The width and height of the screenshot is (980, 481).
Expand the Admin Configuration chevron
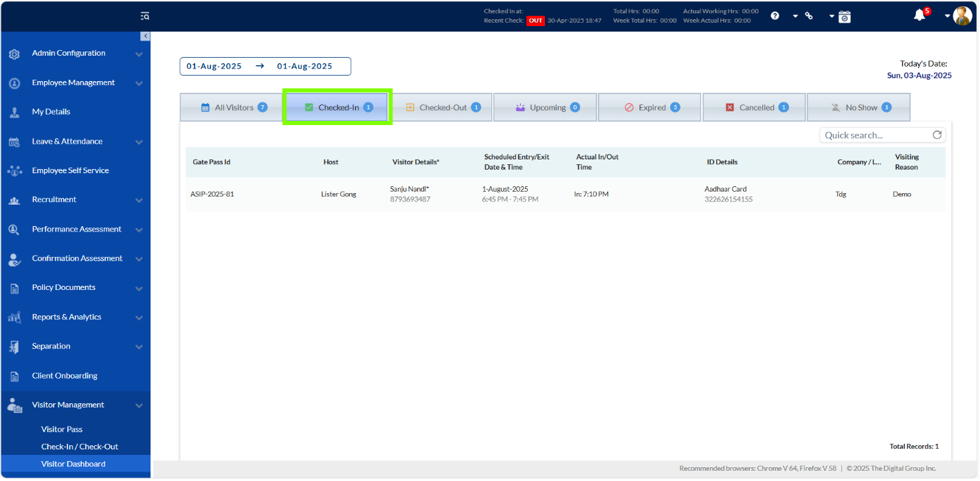139,54
